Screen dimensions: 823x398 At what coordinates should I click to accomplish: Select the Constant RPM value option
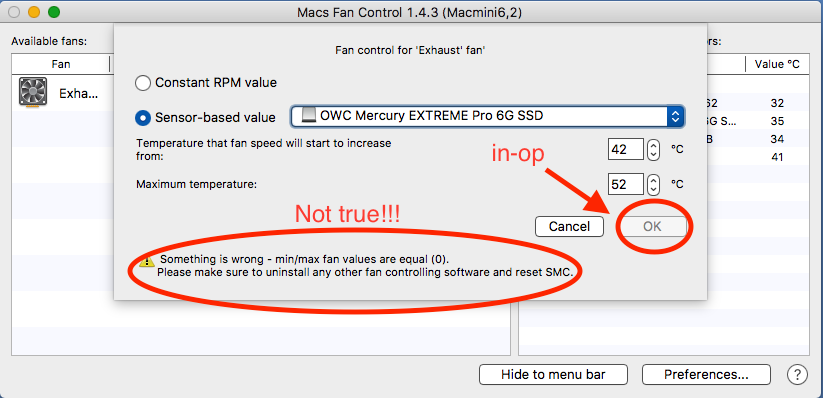pos(142,83)
